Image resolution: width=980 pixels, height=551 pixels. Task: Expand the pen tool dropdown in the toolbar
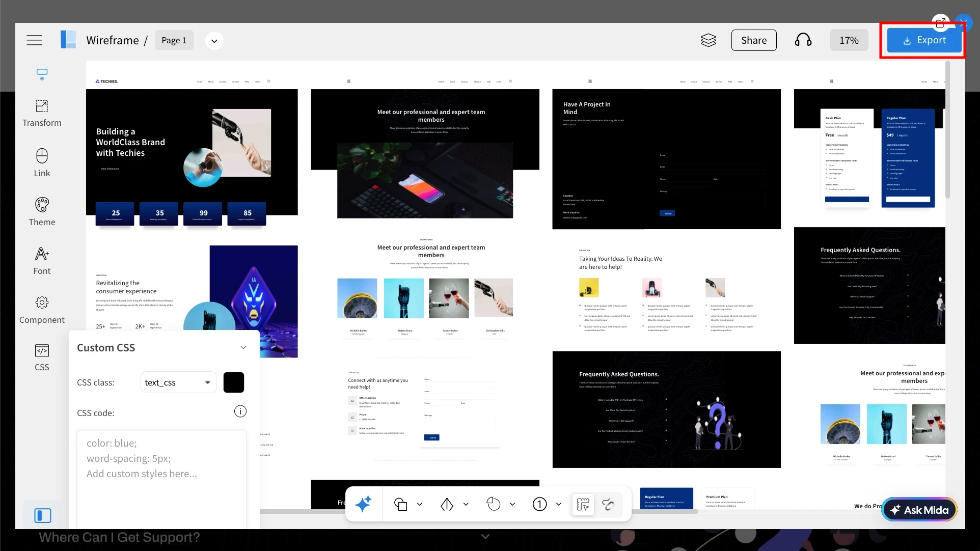coord(466,504)
